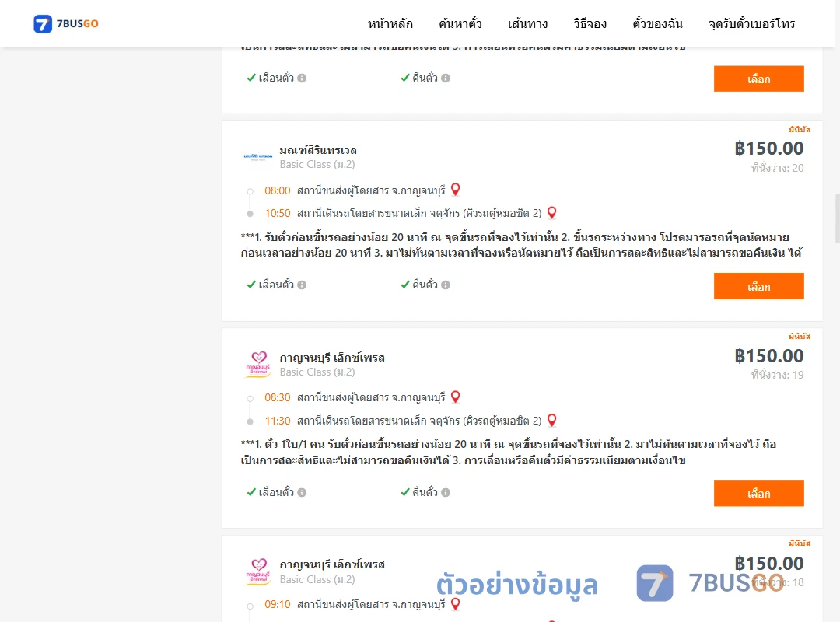Click คืนตั๋ว label on 08:30 trip
Screen dimensions: 840x622
[425, 492]
